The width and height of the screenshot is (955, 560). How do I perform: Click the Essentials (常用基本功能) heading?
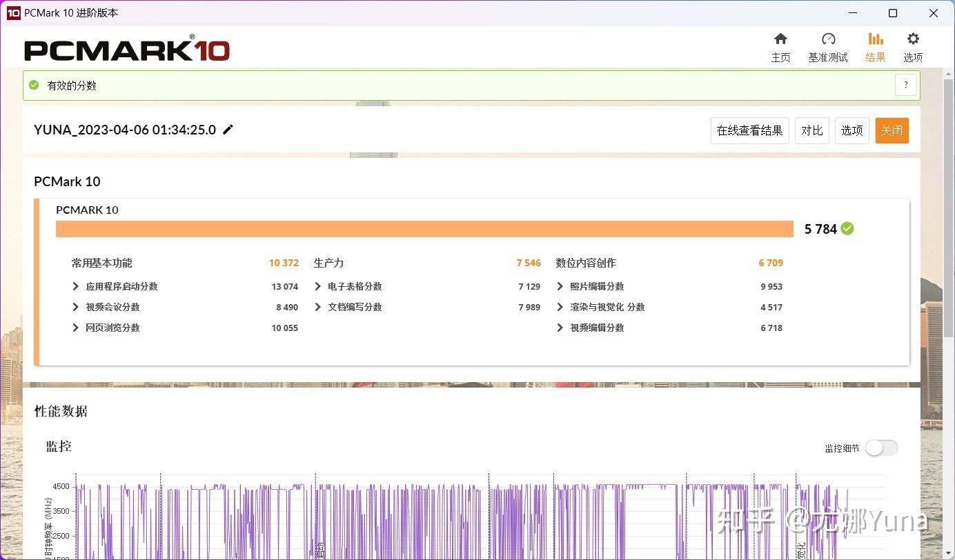coord(101,263)
